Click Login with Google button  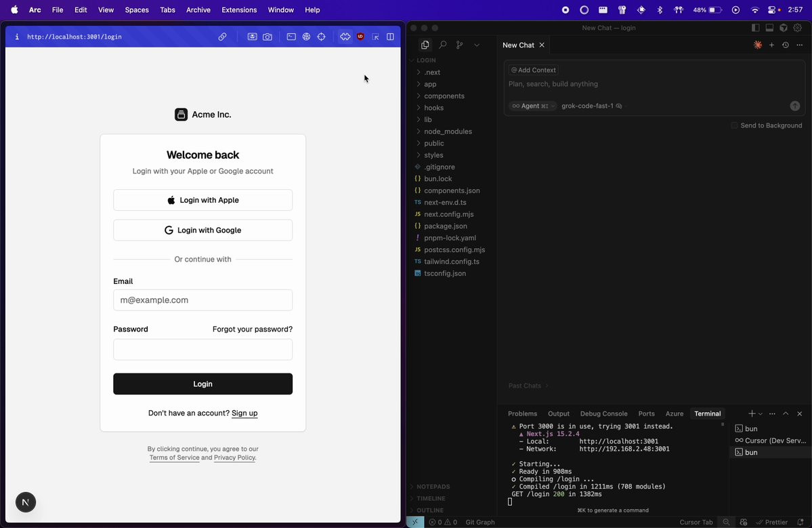[203, 230]
